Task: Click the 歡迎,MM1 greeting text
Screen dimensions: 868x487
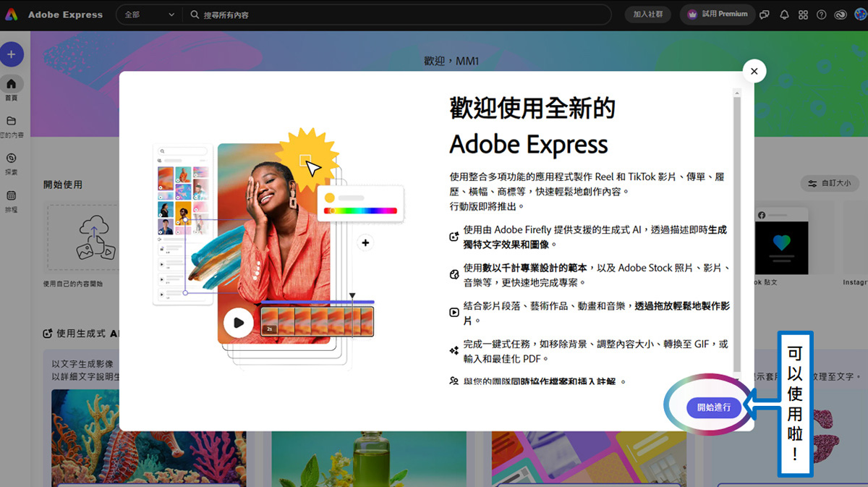Action: coord(451,61)
